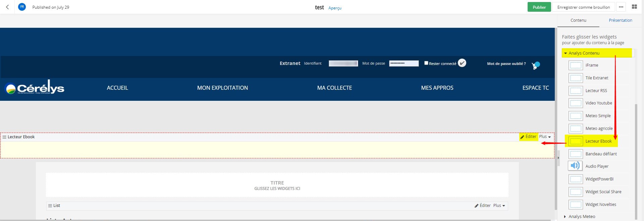Expand the Analys Meteo section

point(565,217)
